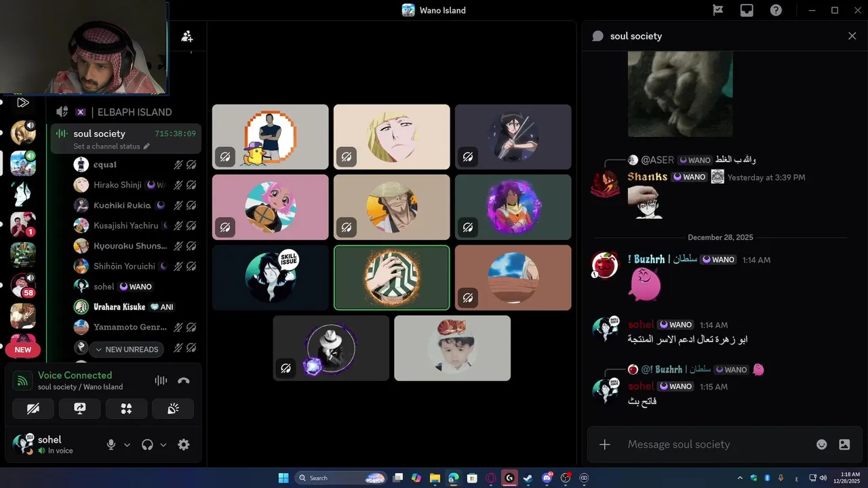
Task: Open the Discord help icon
Action: (776, 10)
